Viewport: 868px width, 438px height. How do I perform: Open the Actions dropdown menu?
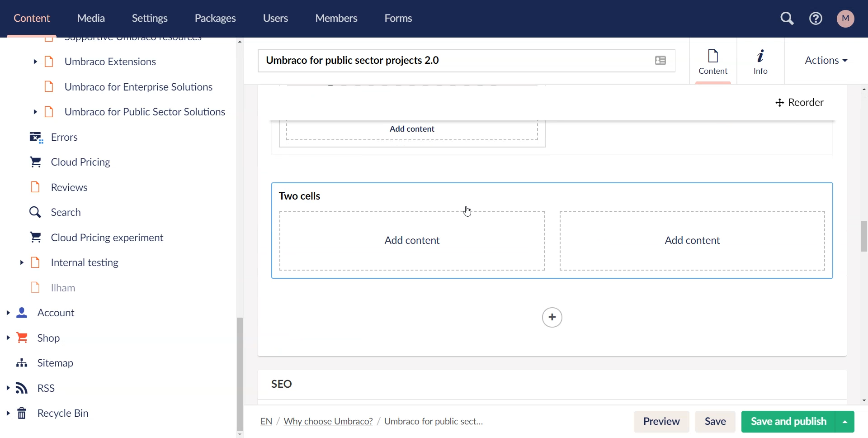pos(826,60)
